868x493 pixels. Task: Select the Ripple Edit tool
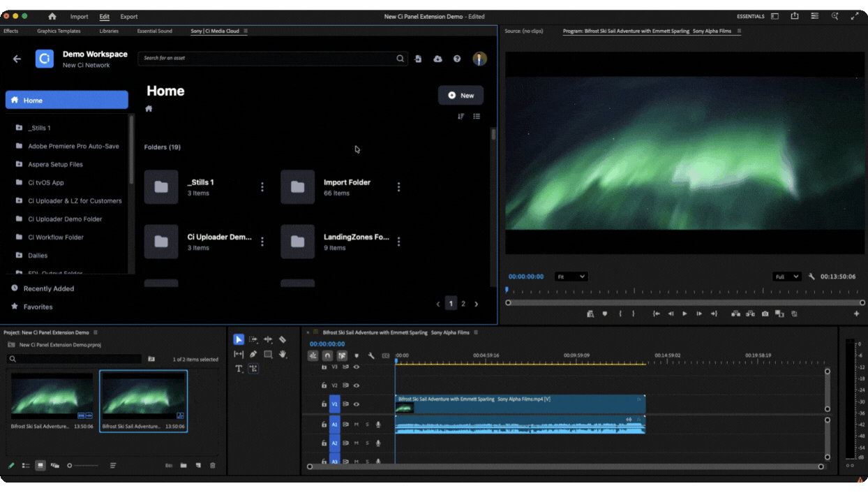[x=268, y=339]
